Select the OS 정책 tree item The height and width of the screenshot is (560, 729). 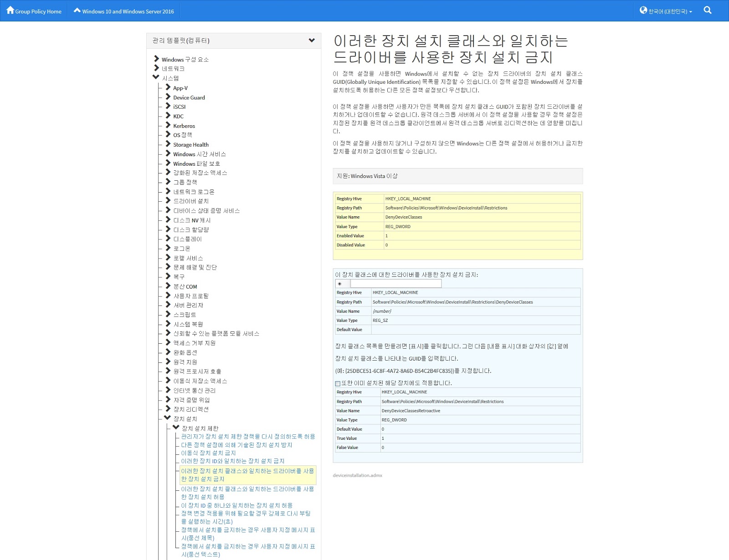pos(183,135)
